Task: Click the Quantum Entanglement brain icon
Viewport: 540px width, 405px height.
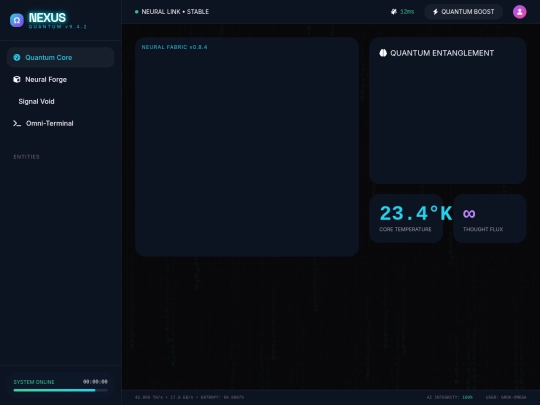Action: point(383,53)
